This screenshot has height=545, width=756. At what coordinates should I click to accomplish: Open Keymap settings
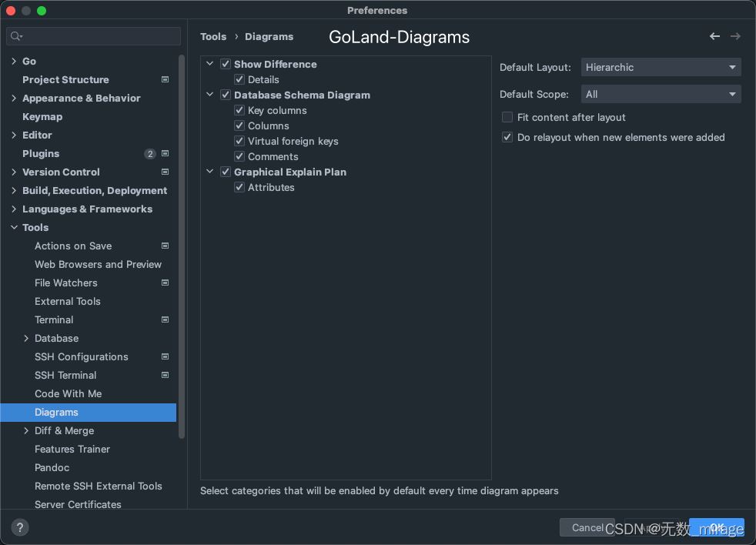[42, 117]
